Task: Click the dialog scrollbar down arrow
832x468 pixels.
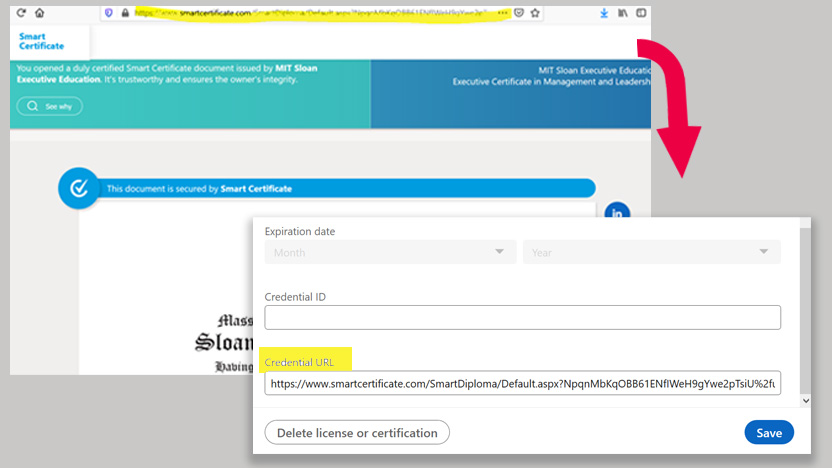Action: pyautogui.click(x=805, y=401)
